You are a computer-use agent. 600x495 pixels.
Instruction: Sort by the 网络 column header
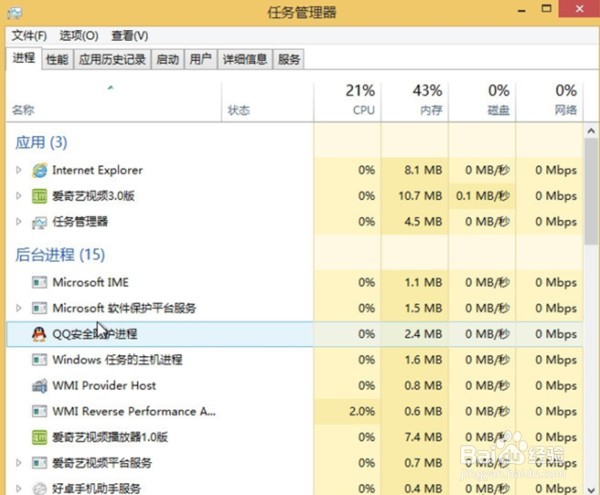pyautogui.click(x=550, y=101)
